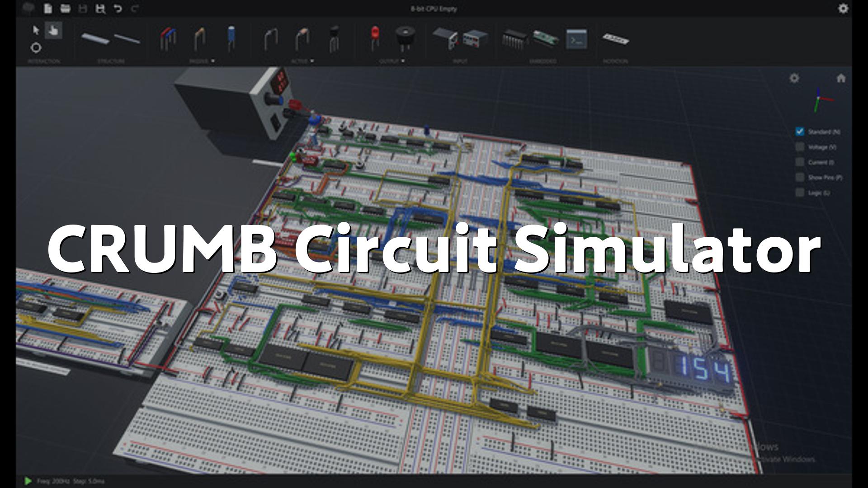Click the grayed-out Save disk icon
868x488 pixels.
tap(83, 9)
